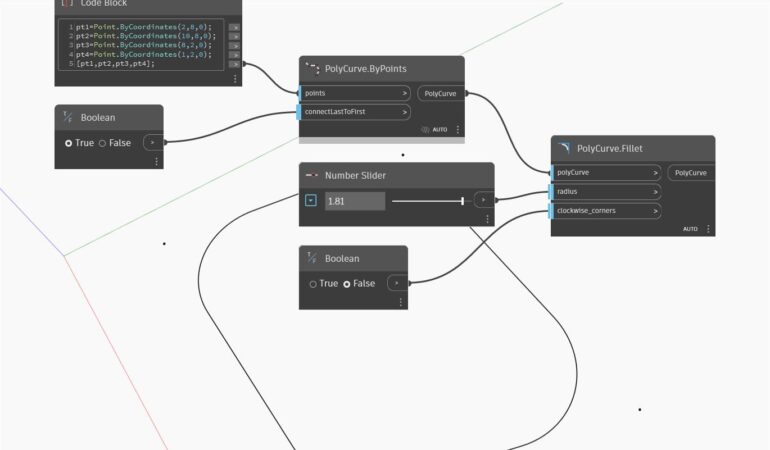Click the lacing icon beside AUTO on PolyCurve.ByPoints

(x=425, y=130)
